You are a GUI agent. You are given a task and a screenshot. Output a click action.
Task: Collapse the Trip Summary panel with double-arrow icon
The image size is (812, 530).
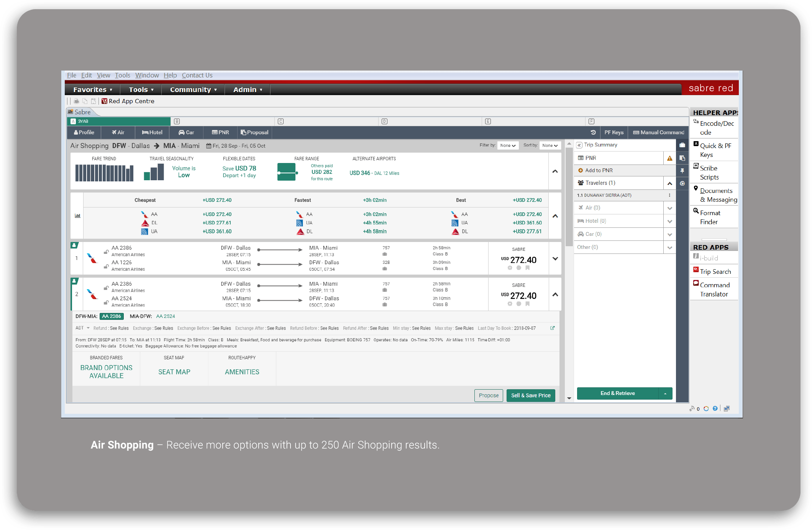point(579,145)
